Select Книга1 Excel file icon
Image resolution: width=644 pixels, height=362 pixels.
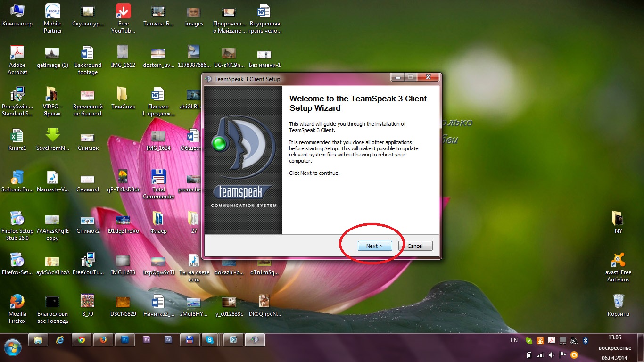[17, 139]
